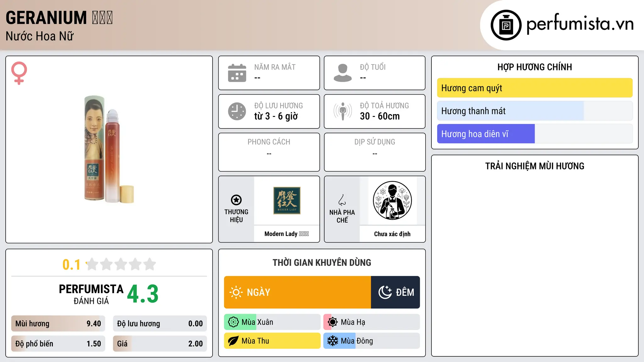This screenshot has height=362, width=644.
Task: Click the calendar icon for release year
Action: (237, 73)
